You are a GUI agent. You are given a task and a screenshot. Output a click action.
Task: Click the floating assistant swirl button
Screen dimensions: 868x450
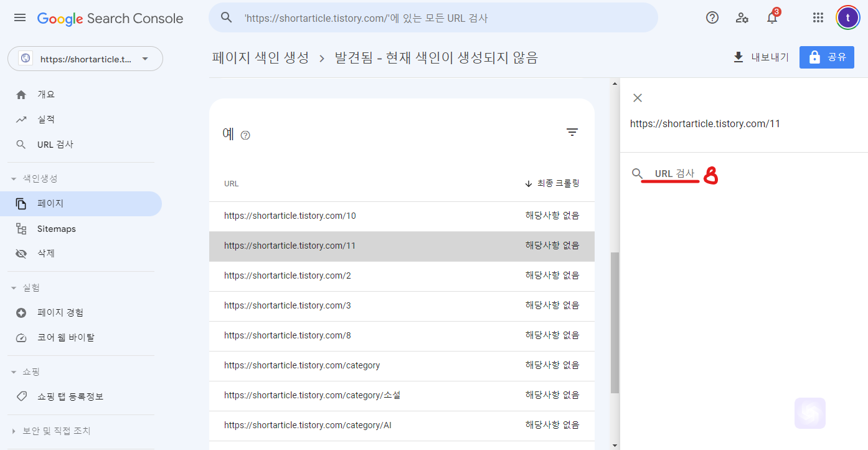(x=810, y=413)
